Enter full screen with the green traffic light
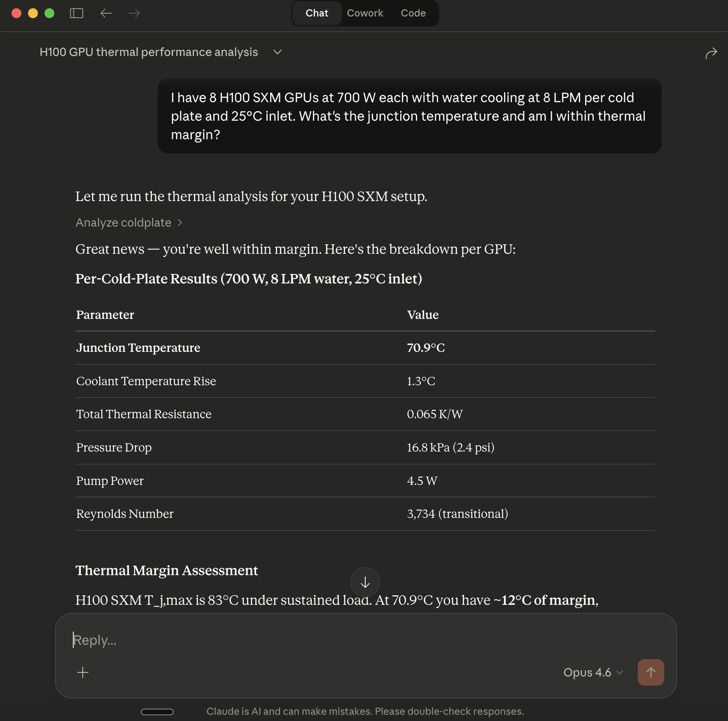Viewport: 728px width, 721px height. (50, 13)
